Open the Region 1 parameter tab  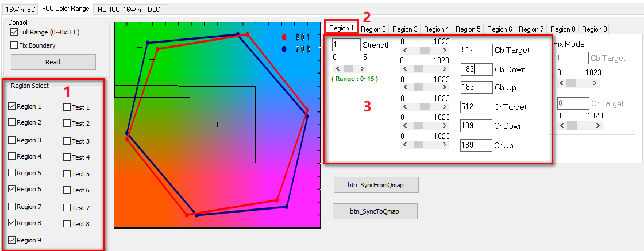341,28
